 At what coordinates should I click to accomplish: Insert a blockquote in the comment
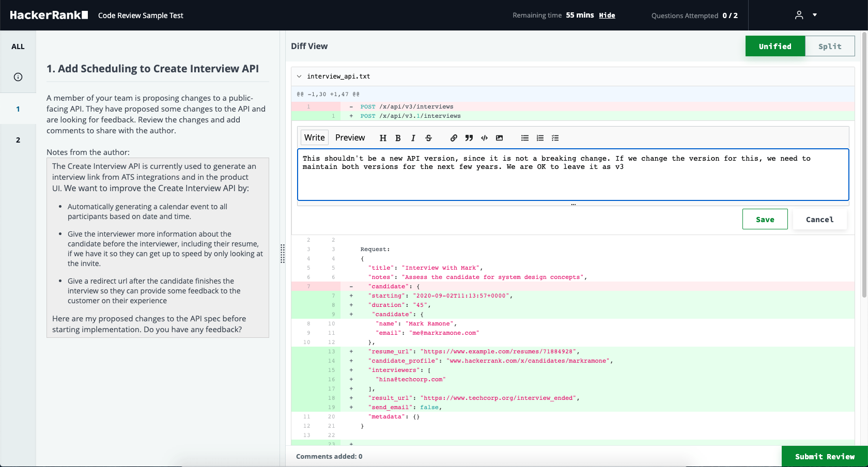pos(469,138)
